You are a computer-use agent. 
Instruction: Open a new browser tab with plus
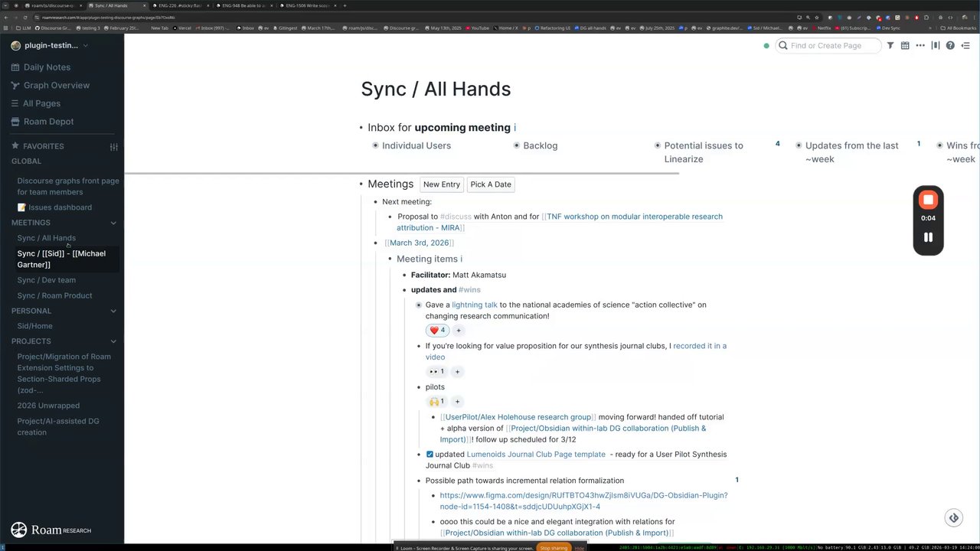(x=345, y=5)
